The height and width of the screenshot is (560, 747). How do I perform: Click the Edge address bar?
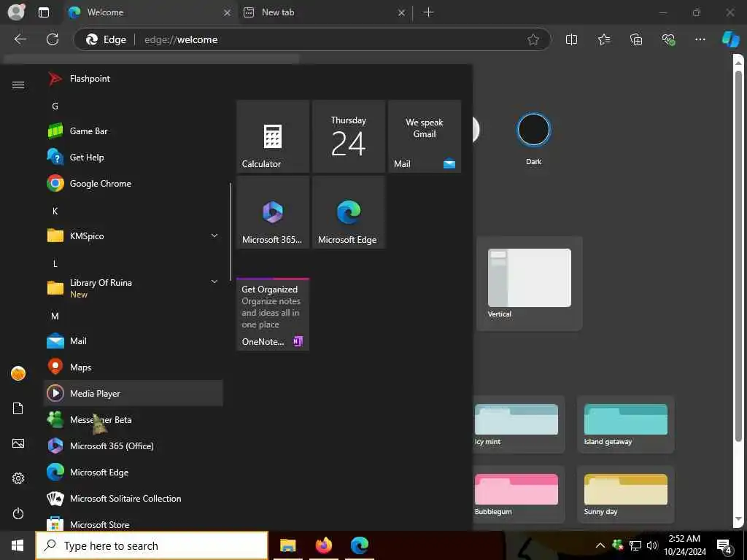pyautogui.click(x=312, y=39)
